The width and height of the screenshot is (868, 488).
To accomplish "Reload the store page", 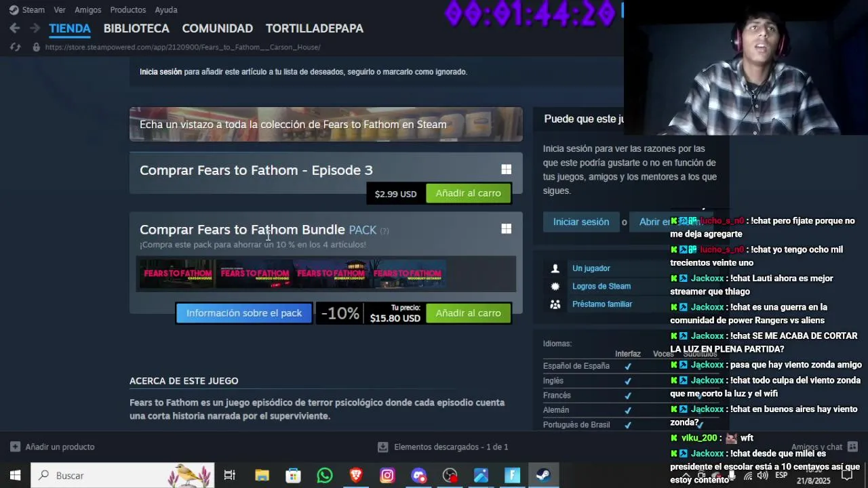I will 15,47.
